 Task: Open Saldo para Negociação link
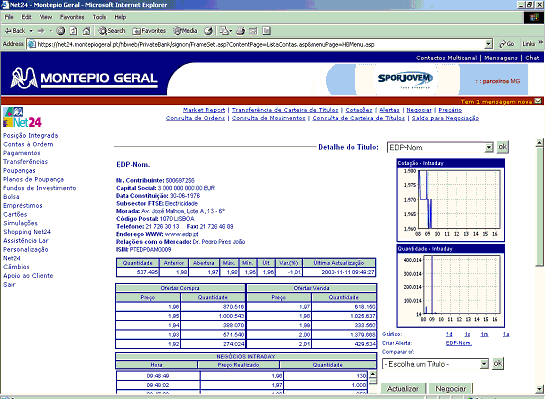[x=445, y=118]
